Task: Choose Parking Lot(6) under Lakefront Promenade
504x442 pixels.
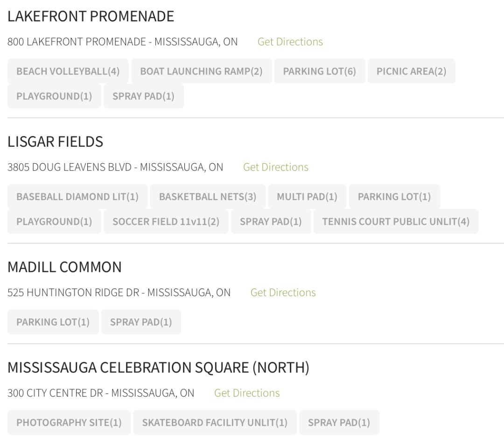Action: tap(319, 71)
